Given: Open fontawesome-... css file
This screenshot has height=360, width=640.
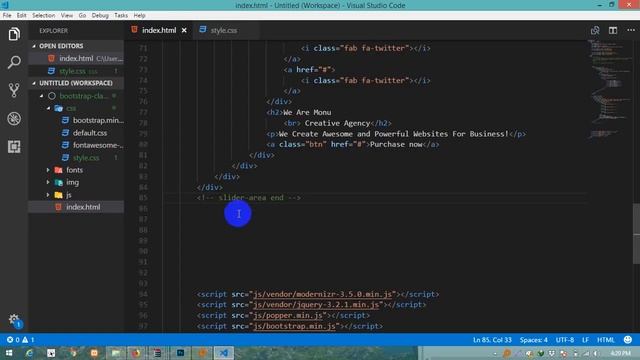Looking at the screenshot, I should 76,145.
